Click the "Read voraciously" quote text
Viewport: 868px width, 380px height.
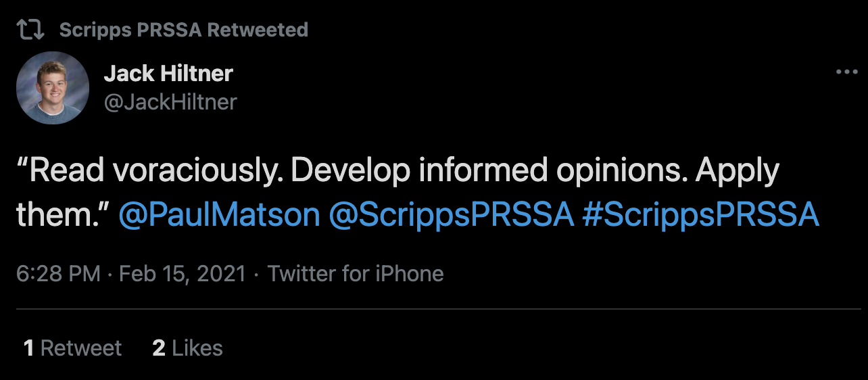click(x=155, y=172)
